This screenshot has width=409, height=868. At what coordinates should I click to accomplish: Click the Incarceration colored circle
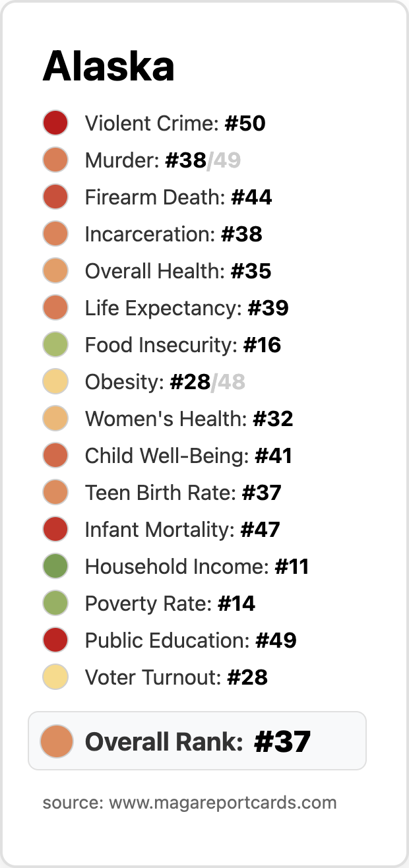pyautogui.click(x=56, y=234)
